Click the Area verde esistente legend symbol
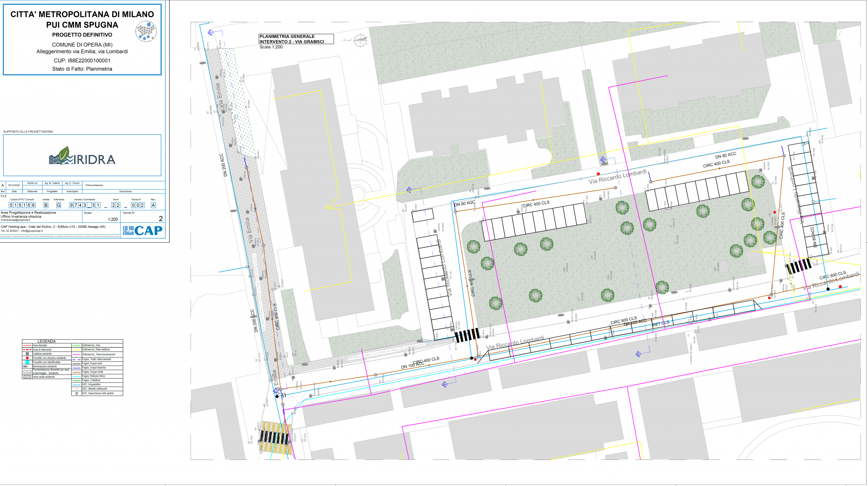 pos(27,377)
